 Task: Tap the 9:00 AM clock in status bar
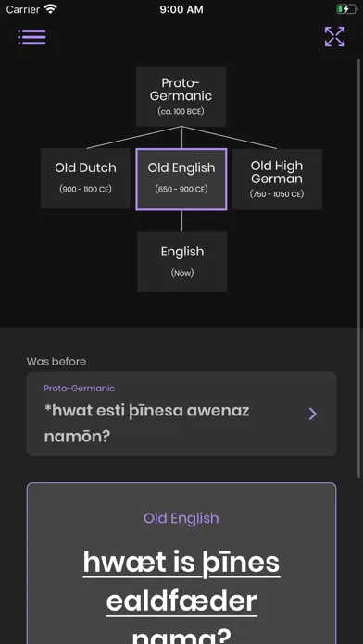(181, 9)
